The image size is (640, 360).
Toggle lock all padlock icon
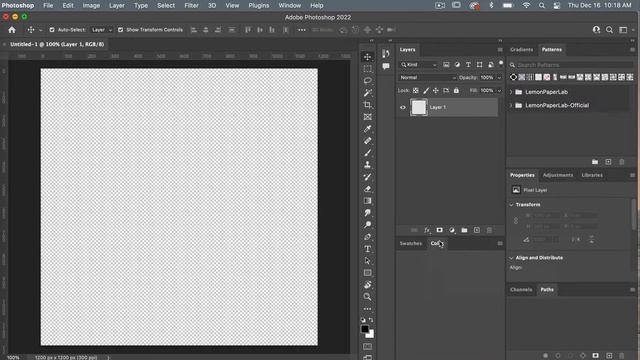456,91
